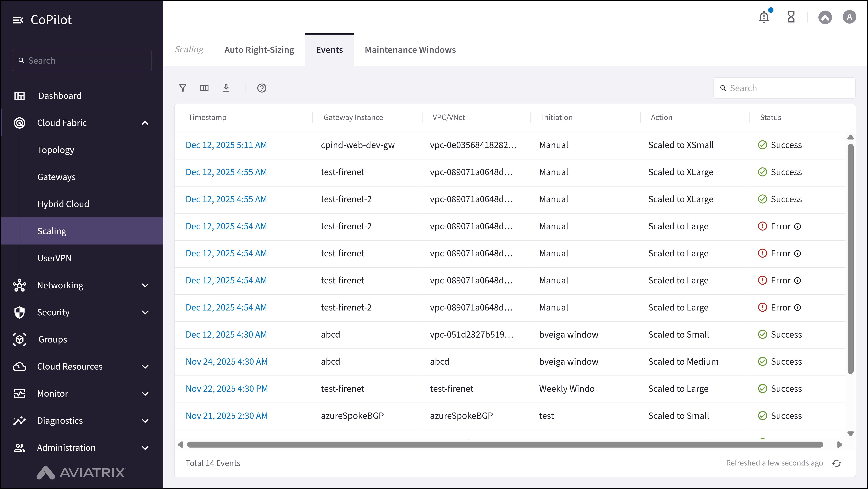Click the download export icon
The height and width of the screenshot is (489, 868).
click(x=226, y=88)
